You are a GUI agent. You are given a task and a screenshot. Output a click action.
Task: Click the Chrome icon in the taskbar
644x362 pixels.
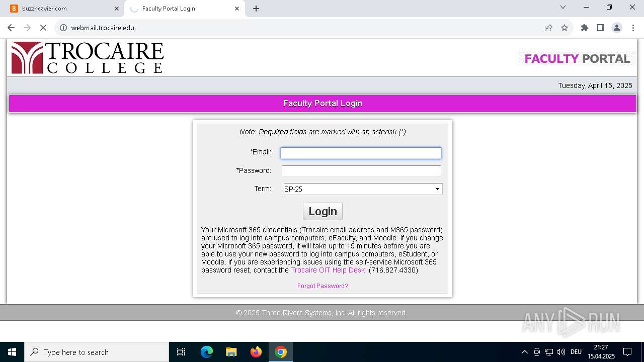(x=281, y=352)
